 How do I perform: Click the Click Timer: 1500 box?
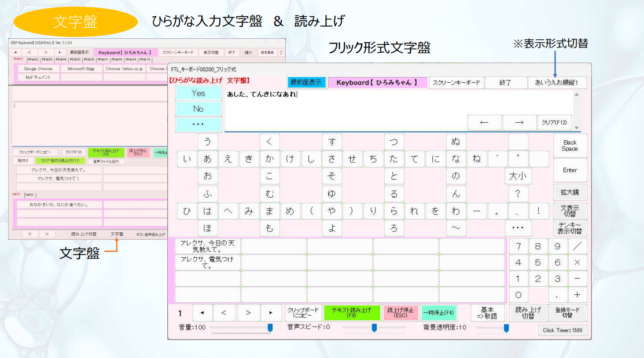coord(562,330)
